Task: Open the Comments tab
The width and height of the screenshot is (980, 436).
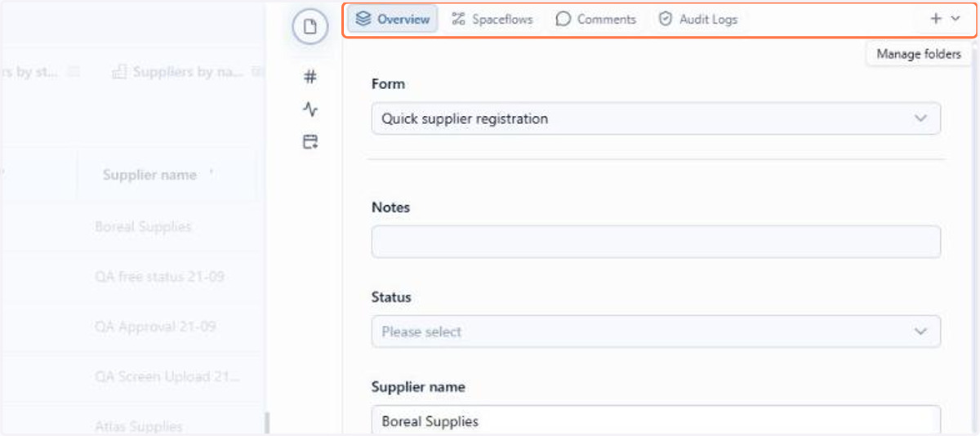Action: 595,19
